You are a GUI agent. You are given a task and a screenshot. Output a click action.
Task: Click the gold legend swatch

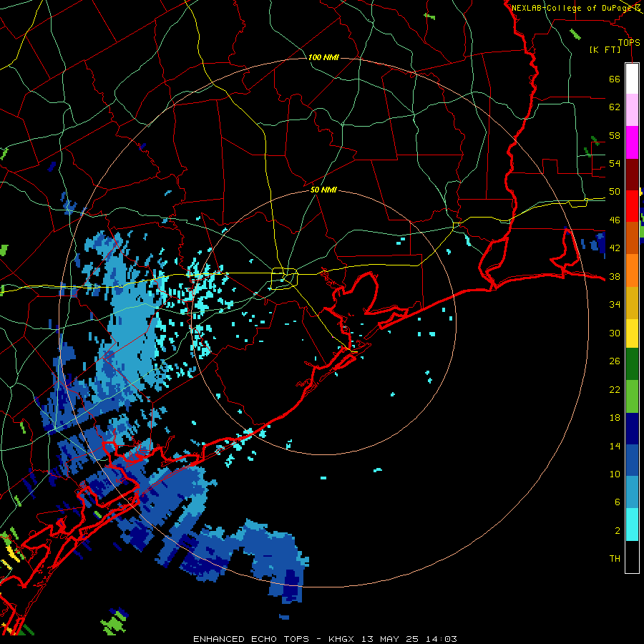632,303
